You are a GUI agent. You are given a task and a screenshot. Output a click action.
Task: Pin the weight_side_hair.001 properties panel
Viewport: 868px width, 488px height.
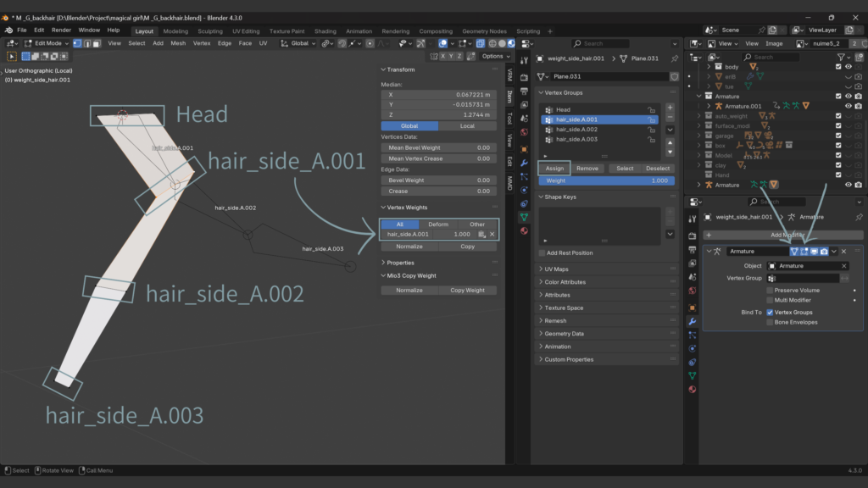675,58
